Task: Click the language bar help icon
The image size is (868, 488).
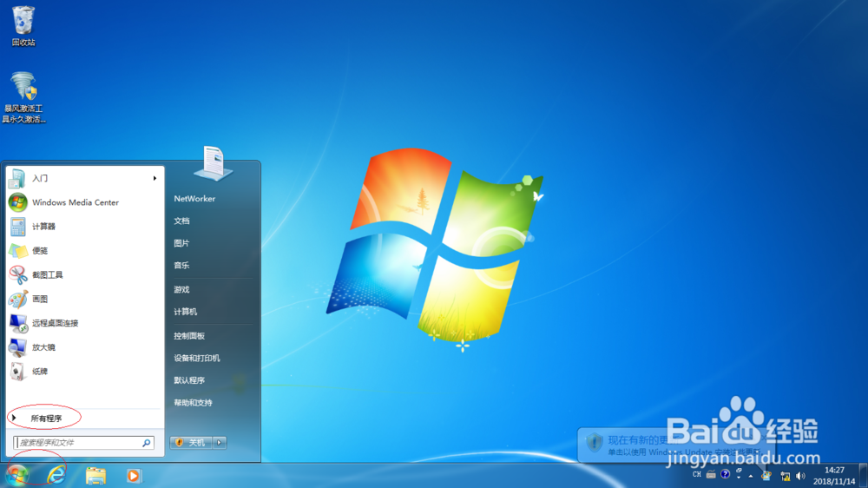Action: (x=725, y=474)
